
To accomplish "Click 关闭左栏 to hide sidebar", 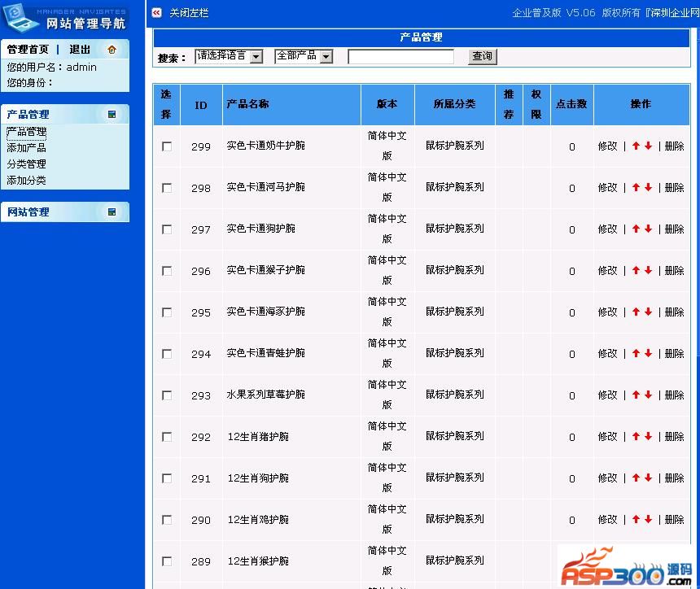I will point(189,13).
